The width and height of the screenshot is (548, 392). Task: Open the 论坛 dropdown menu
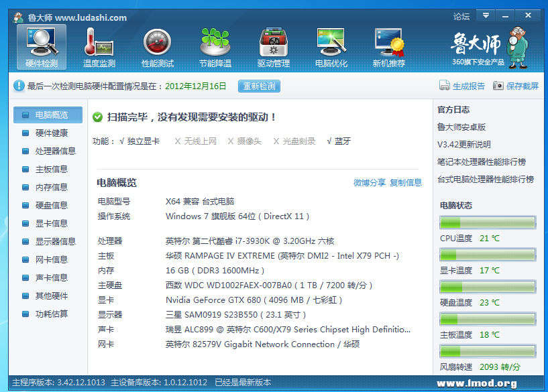click(x=461, y=15)
